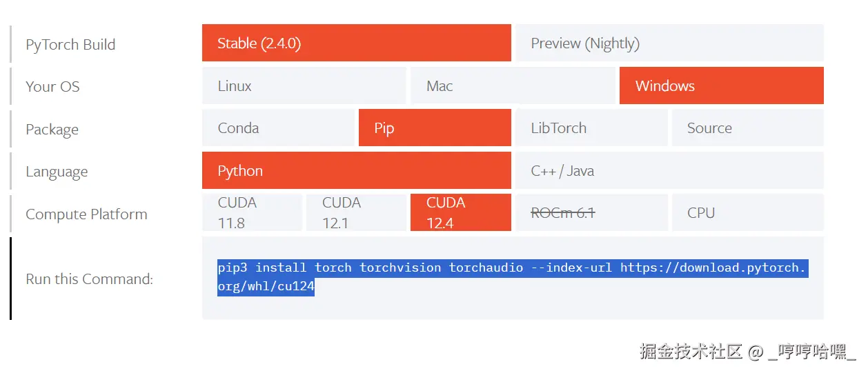Select Source as the package type
The width and height of the screenshot is (868, 373).
click(x=748, y=128)
